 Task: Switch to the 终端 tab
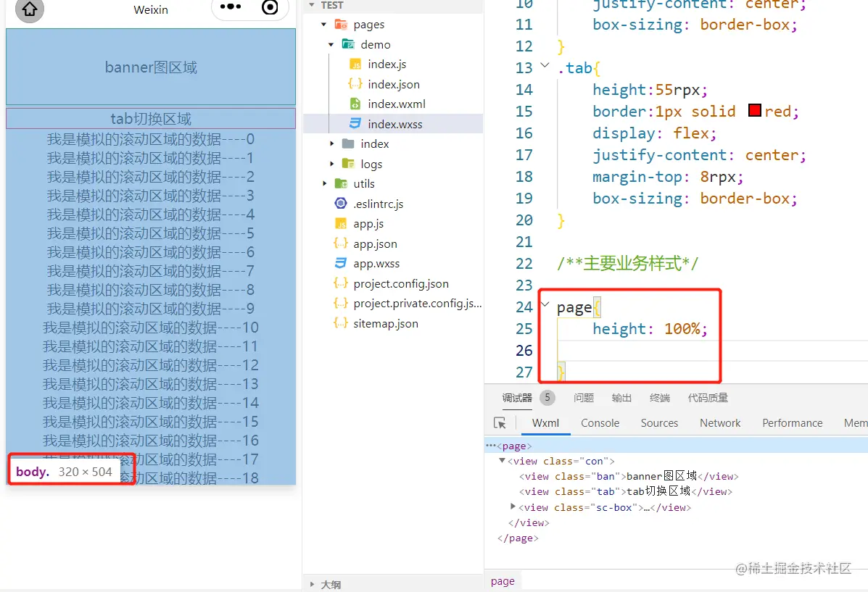tap(660, 398)
